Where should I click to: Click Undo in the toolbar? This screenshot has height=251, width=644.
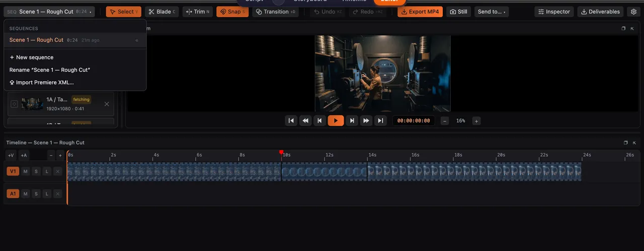pyautogui.click(x=327, y=12)
